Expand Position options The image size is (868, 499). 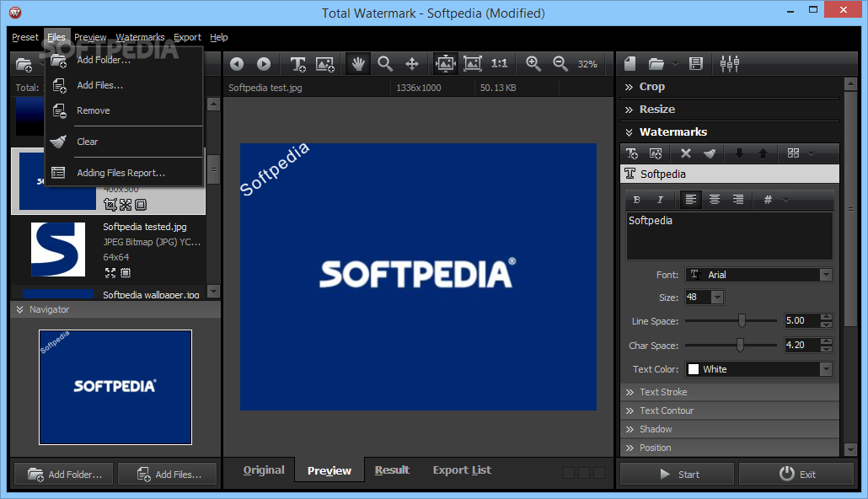coord(730,448)
